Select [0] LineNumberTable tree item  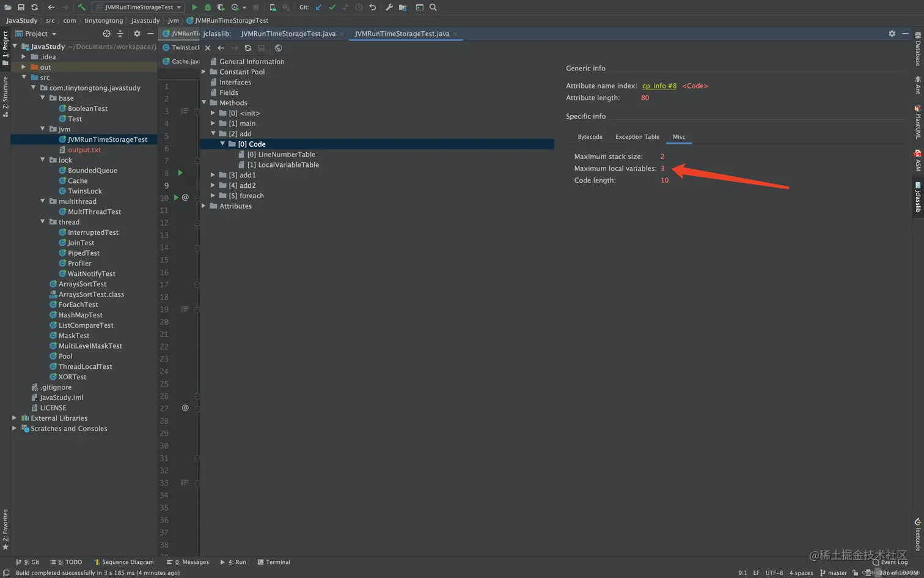click(281, 155)
